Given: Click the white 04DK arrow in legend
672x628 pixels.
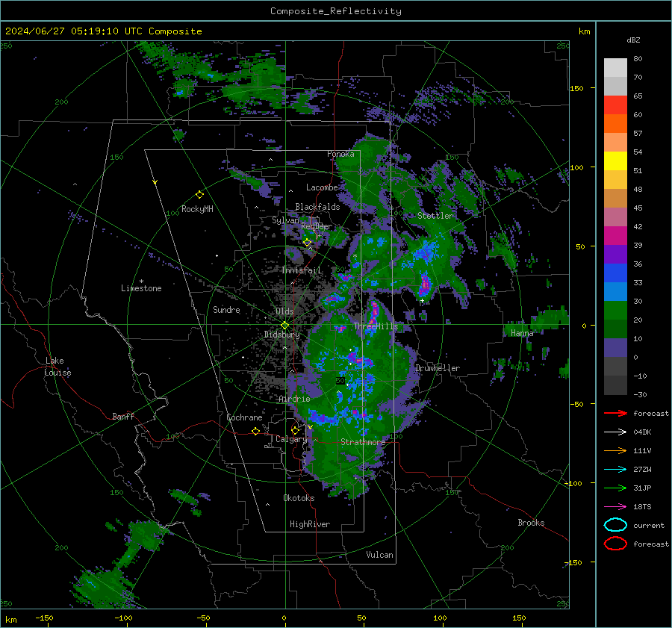Looking at the screenshot, I should (x=615, y=432).
